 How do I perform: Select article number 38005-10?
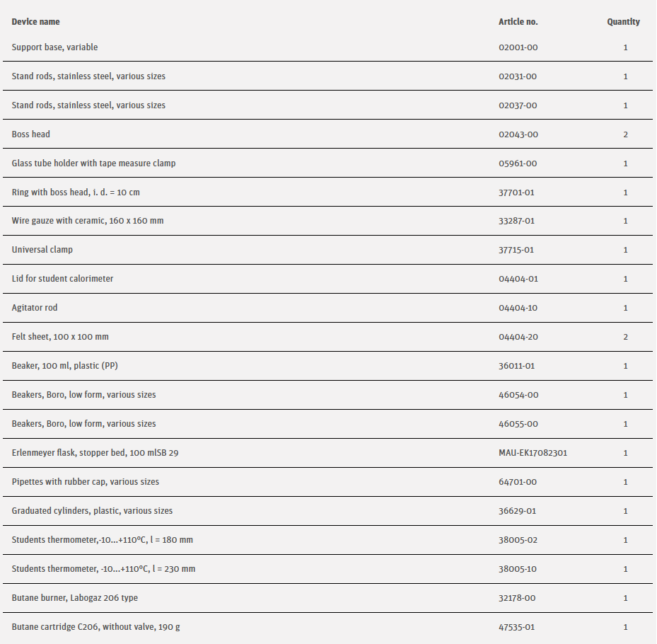(x=518, y=569)
